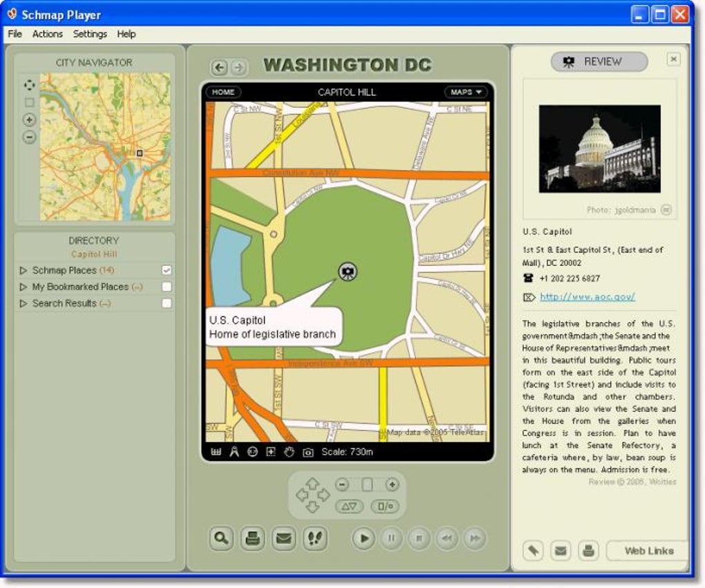The width and height of the screenshot is (705, 588).
Task: Pan the map left with left arrow
Action: coord(301,495)
